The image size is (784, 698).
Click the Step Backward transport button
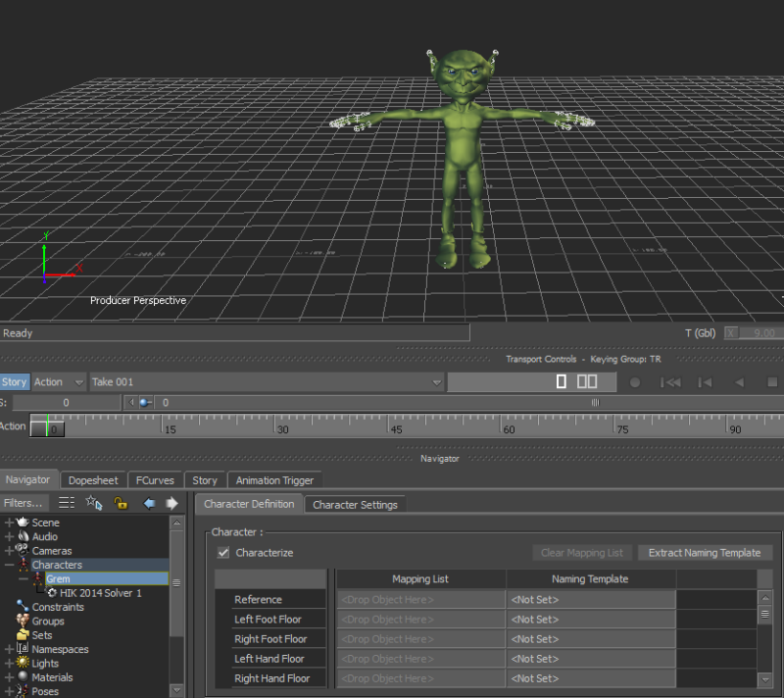click(704, 382)
